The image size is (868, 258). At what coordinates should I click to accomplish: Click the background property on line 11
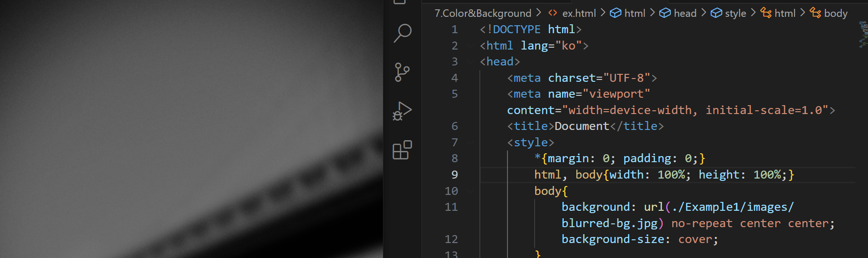[596, 207]
